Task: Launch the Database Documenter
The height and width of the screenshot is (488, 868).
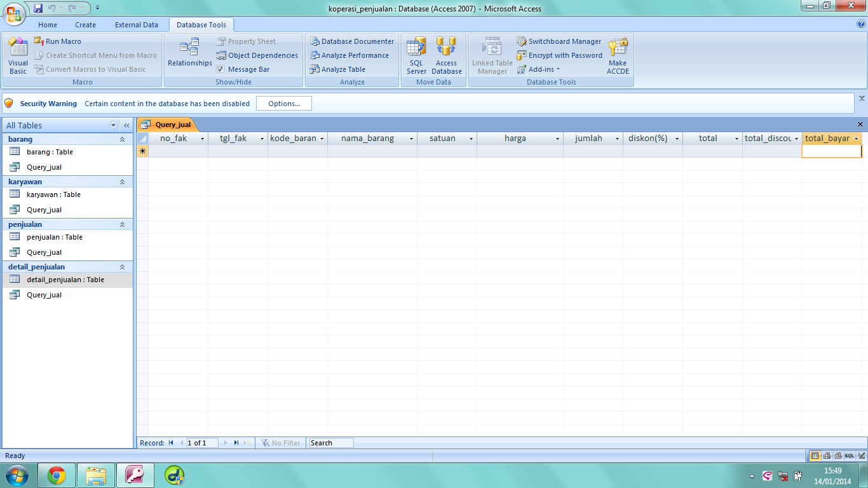Action: (352, 41)
